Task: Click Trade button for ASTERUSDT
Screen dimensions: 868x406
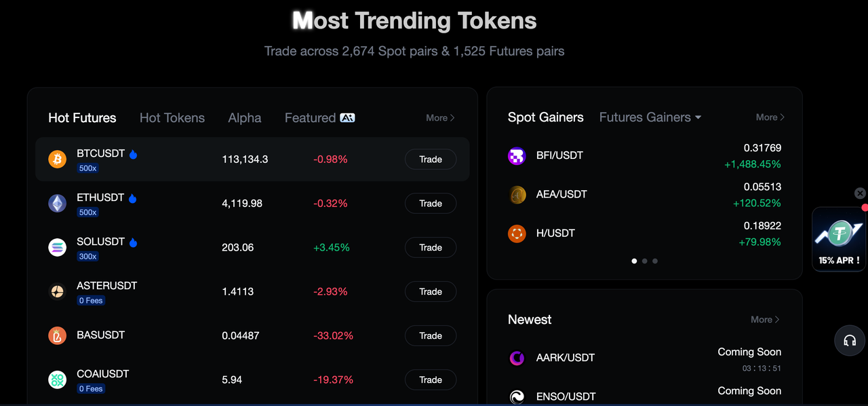Action: click(431, 292)
